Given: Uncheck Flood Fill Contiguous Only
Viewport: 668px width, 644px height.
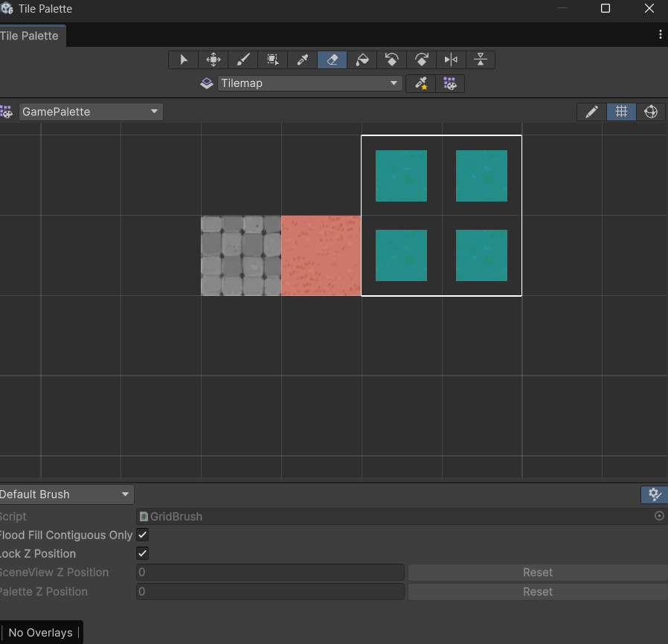Looking at the screenshot, I should point(143,535).
